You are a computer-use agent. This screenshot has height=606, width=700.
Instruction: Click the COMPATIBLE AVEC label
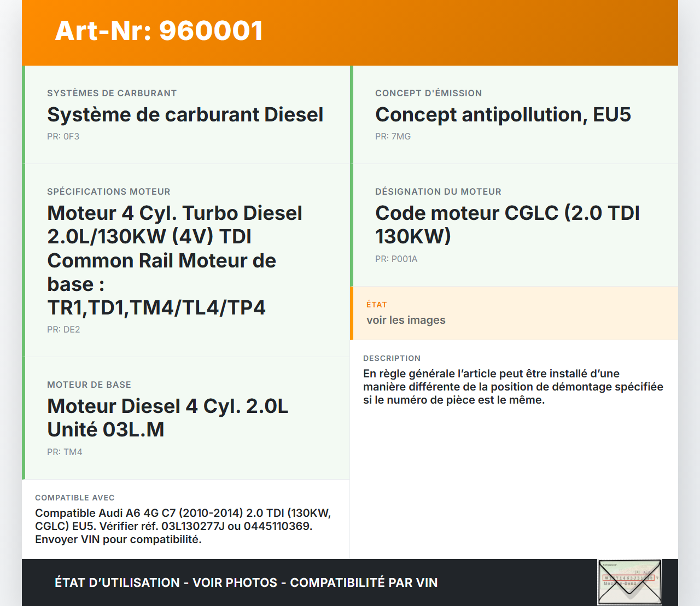coord(74,498)
